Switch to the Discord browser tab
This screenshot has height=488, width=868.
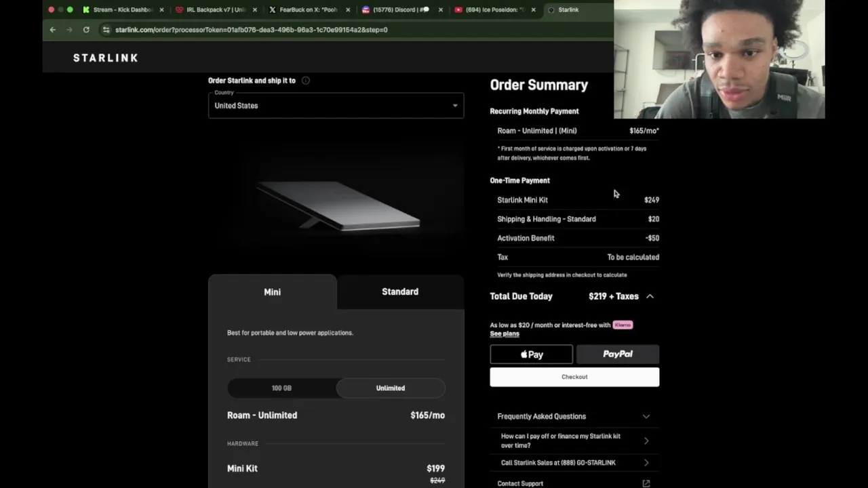point(400,10)
